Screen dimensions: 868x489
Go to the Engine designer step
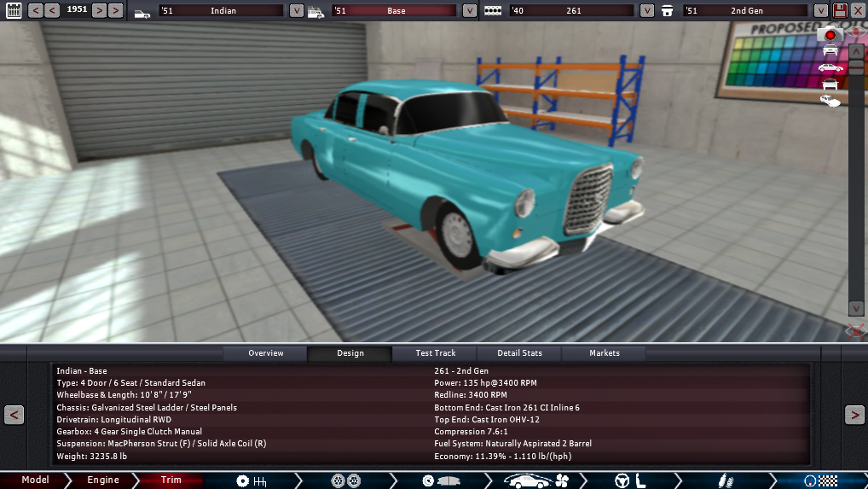pyautogui.click(x=103, y=480)
